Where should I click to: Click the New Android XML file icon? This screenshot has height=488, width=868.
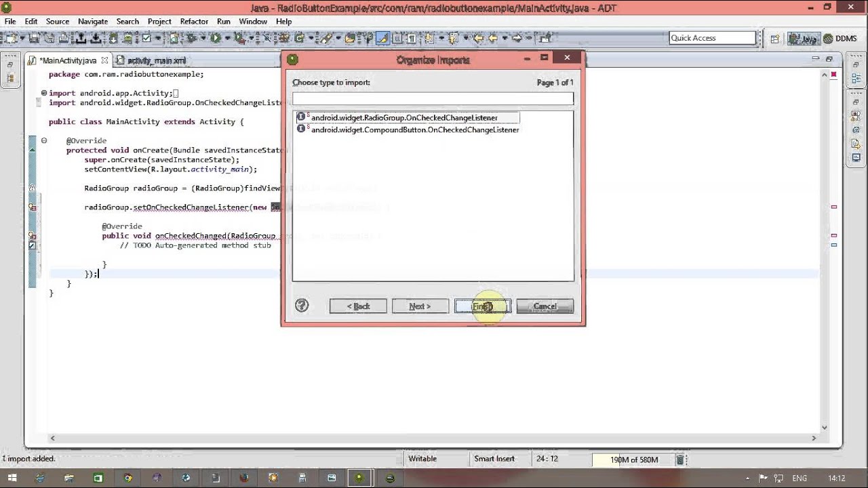click(x=174, y=39)
